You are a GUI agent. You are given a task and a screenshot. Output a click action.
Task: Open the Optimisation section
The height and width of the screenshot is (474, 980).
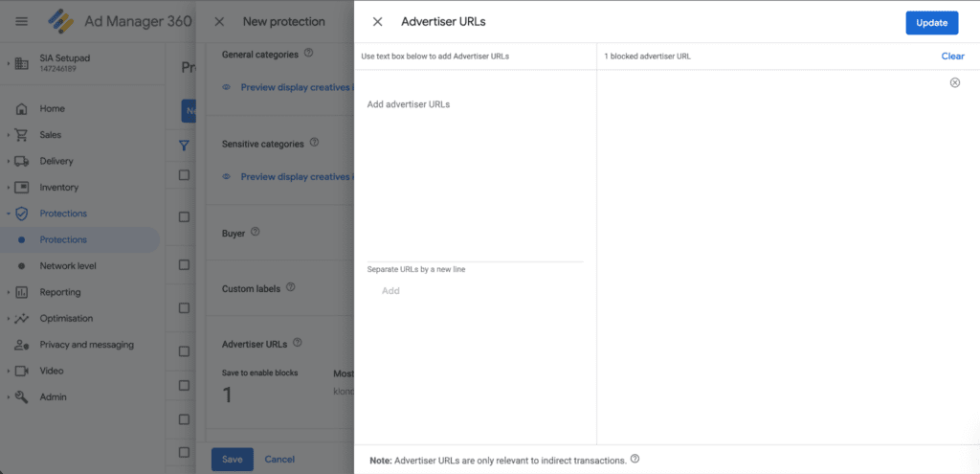point(66,318)
